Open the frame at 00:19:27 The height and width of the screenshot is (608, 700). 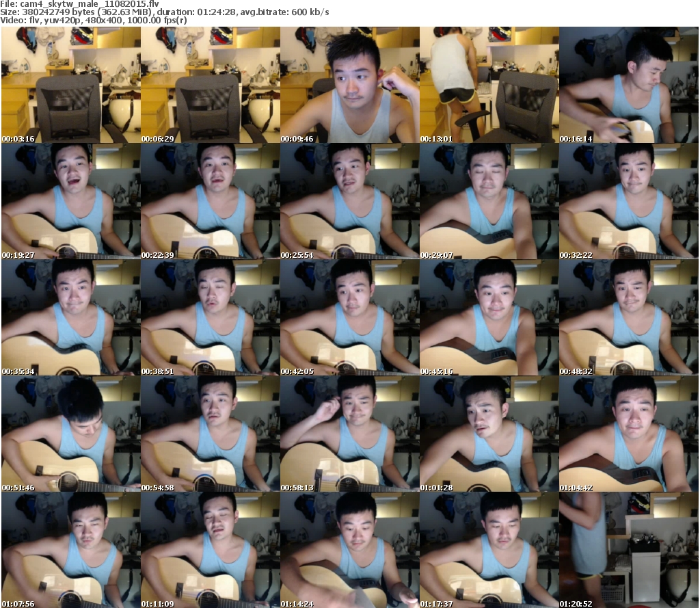pyautogui.click(x=71, y=201)
